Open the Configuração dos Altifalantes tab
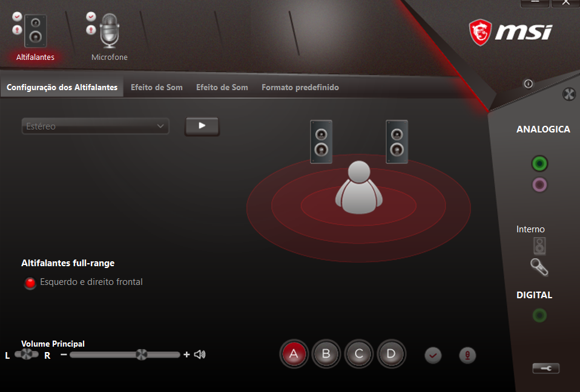580x392 pixels. (x=62, y=88)
